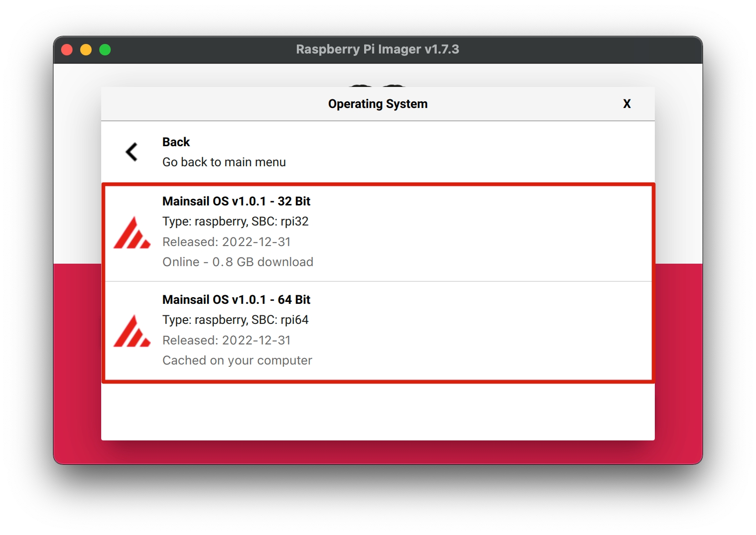Close the Operating System dialog with X
This screenshot has width=756, height=535.
click(x=627, y=104)
